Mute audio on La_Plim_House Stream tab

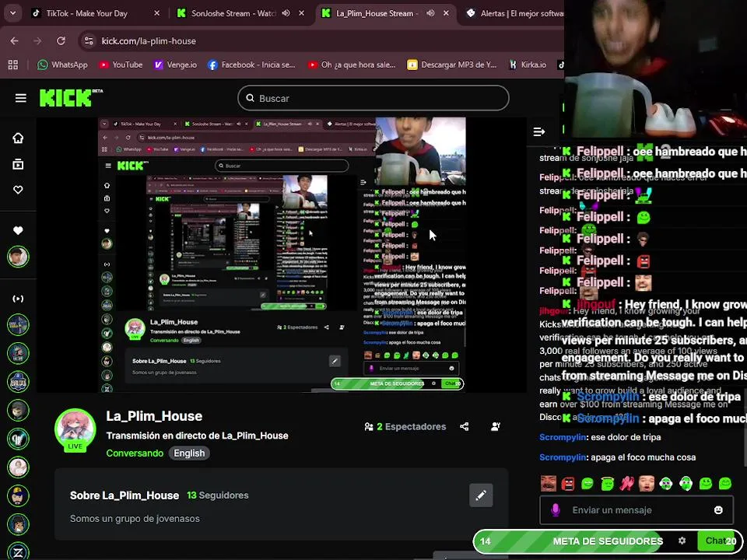click(x=430, y=13)
